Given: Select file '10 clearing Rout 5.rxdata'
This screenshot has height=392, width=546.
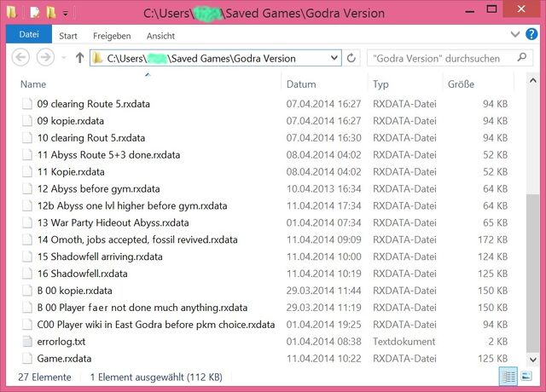Looking at the screenshot, I should [91, 138].
